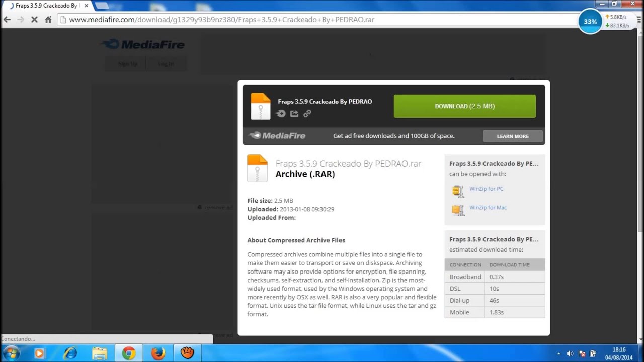Click the 'CONNECTION' column header
Image resolution: width=644 pixels, height=362 pixels.
(x=465, y=265)
